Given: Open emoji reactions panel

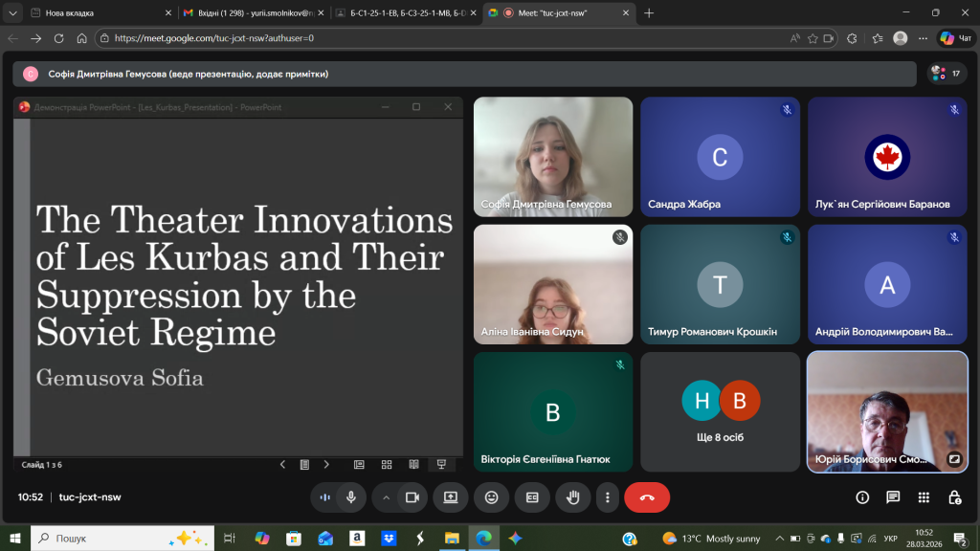Looking at the screenshot, I should pyautogui.click(x=491, y=497).
